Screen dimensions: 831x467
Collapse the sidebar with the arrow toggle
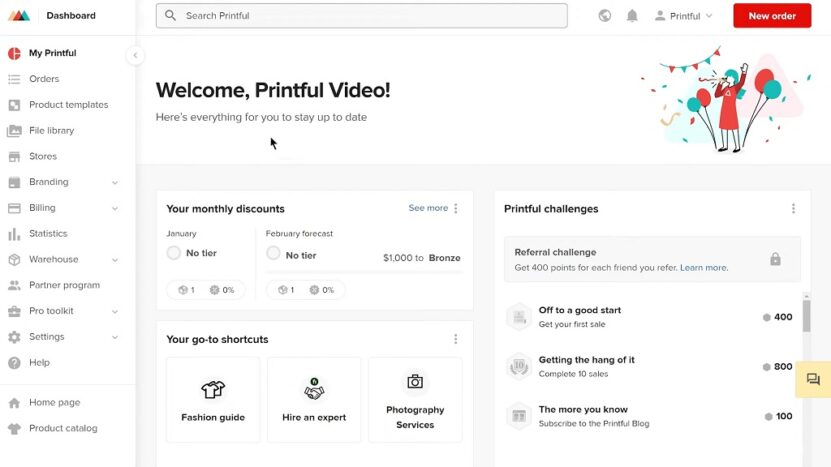click(135, 55)
